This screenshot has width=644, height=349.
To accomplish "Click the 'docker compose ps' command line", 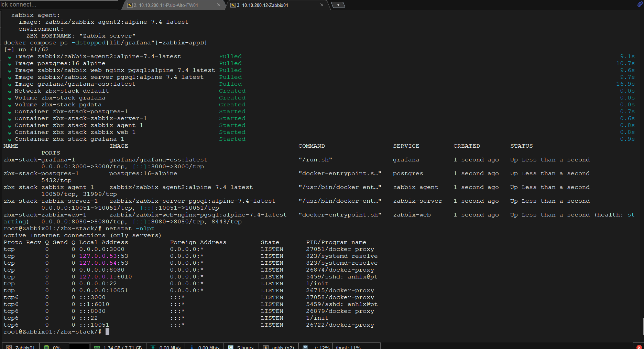I will coord(105,43).
